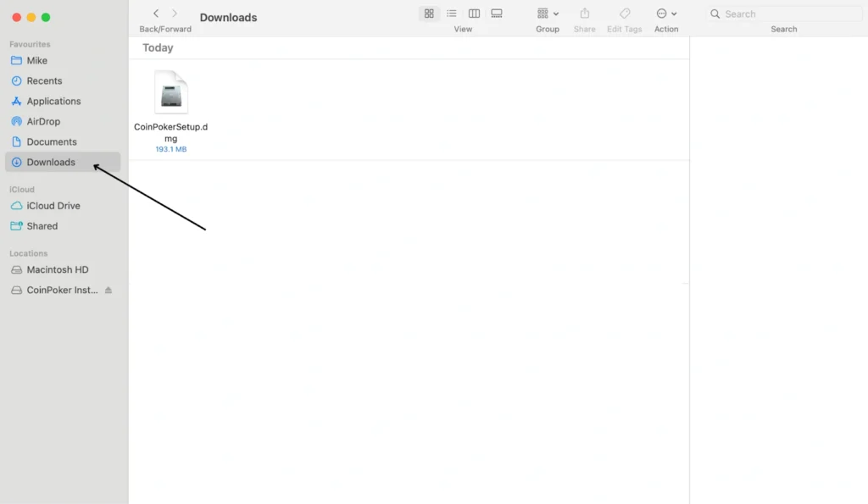Open Mike home folder in sidebar
868x504 pixels.
coord(36,61)
